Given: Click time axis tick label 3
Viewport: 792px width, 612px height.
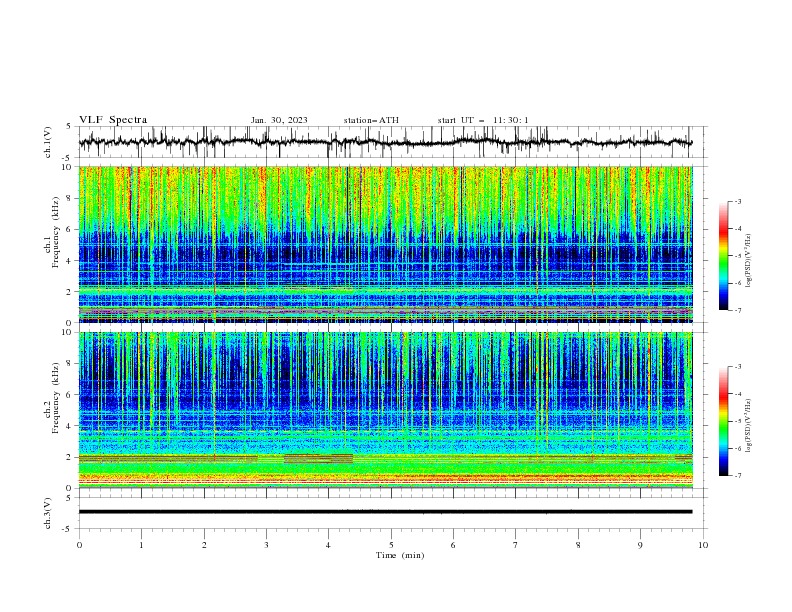Looking at the screenshot, I should pyautogui.click(x=266, y=545).
